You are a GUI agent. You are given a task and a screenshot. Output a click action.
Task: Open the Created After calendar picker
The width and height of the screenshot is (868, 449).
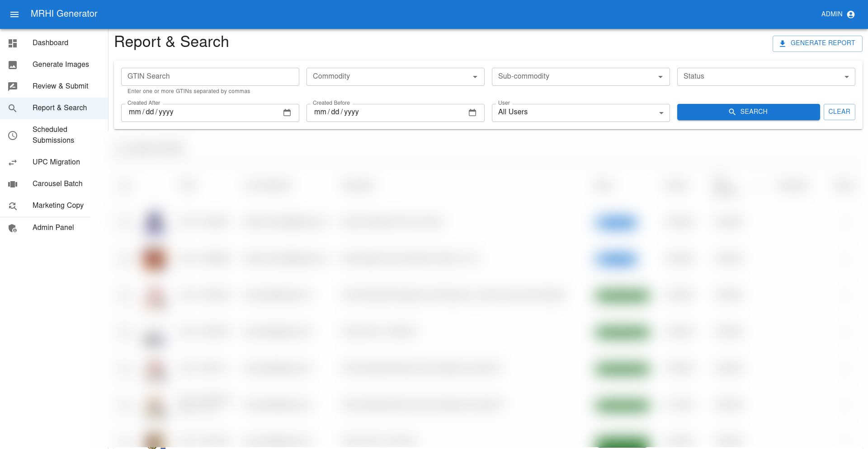(x=288, y=112)
